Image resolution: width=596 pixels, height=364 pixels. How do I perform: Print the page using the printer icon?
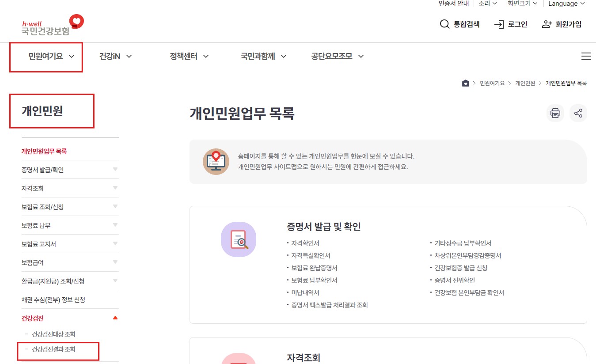555,113
